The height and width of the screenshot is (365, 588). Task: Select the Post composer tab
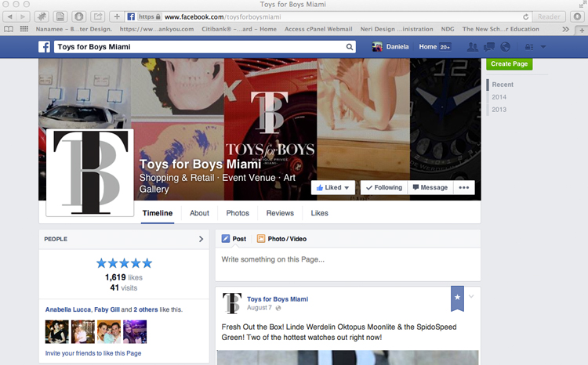point(234,239)
